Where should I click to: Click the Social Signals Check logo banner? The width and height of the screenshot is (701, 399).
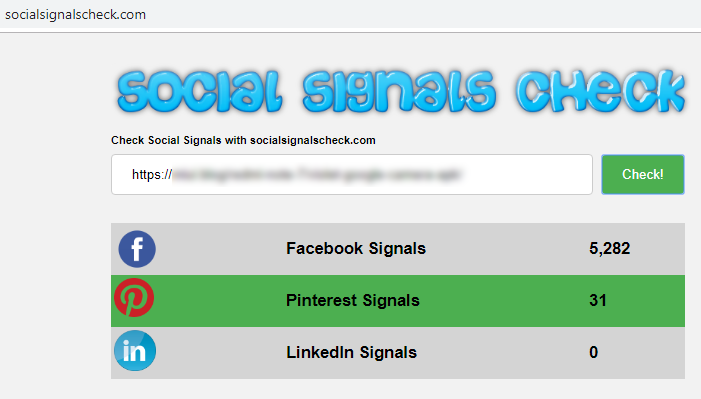(401, 91)
